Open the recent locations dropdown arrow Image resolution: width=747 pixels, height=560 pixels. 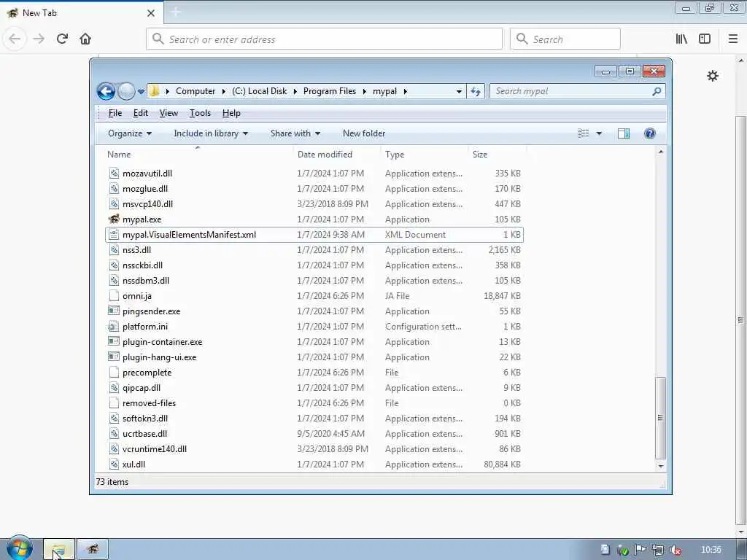pyautogui.click(x=141, y=91)
